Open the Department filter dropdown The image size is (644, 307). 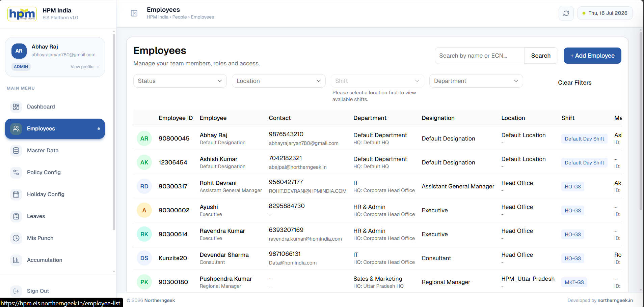pos(476,81)
